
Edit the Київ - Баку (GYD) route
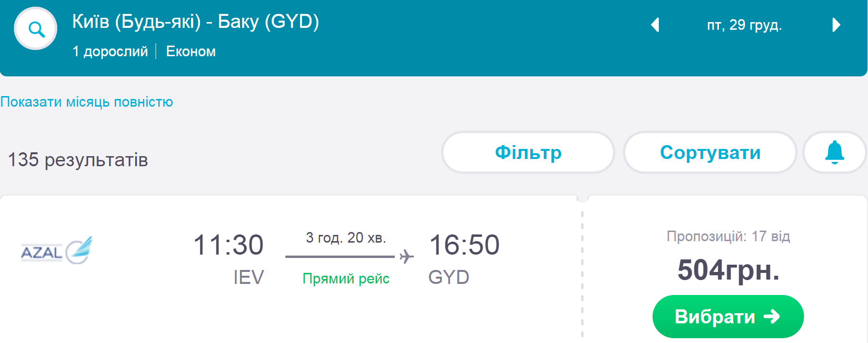click(195, 22)
